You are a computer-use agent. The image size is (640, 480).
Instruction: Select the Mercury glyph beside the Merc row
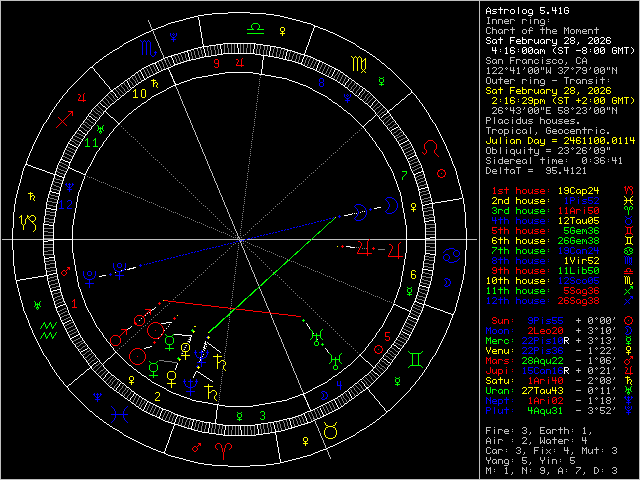pos(629,341)
